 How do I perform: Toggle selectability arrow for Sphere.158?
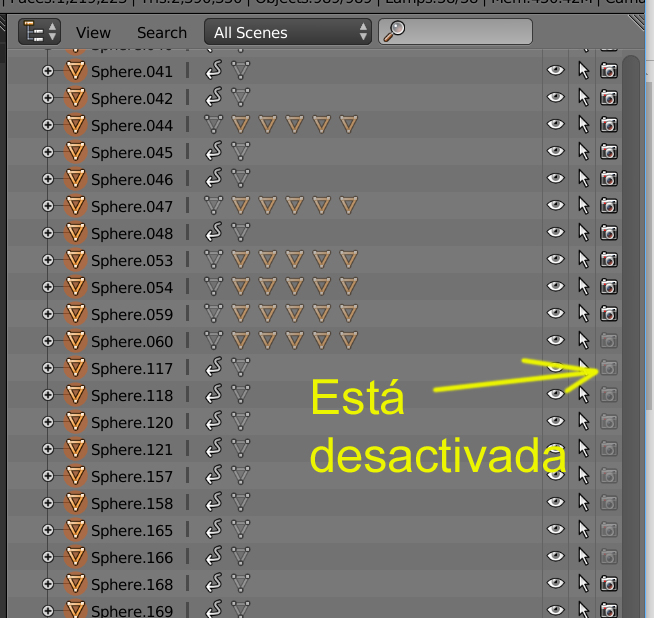coord(584,502)
